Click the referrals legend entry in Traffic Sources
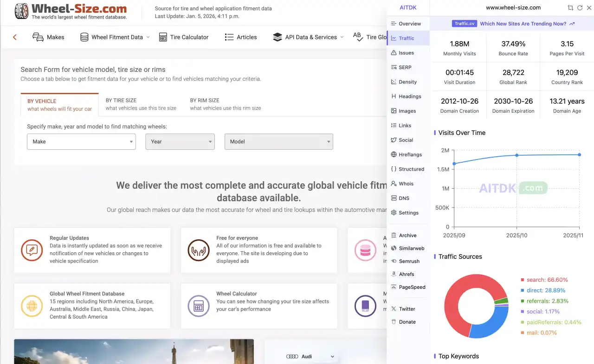 point(544,301)
